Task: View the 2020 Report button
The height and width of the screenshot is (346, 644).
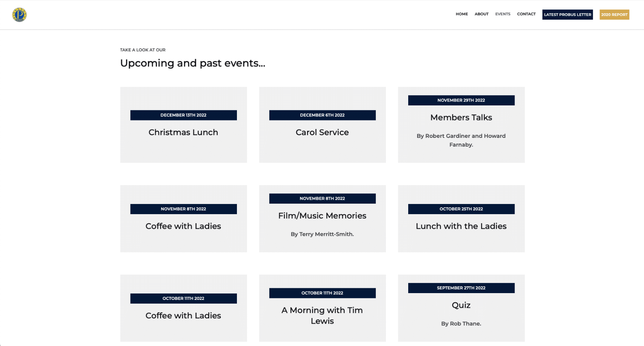Action: pyautogui.click(x=614, y=15)
